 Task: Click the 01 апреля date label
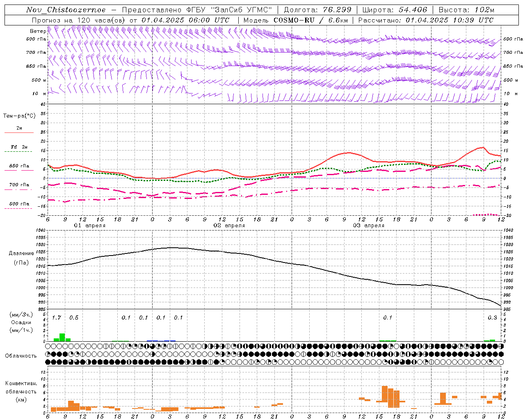(90, 226)
